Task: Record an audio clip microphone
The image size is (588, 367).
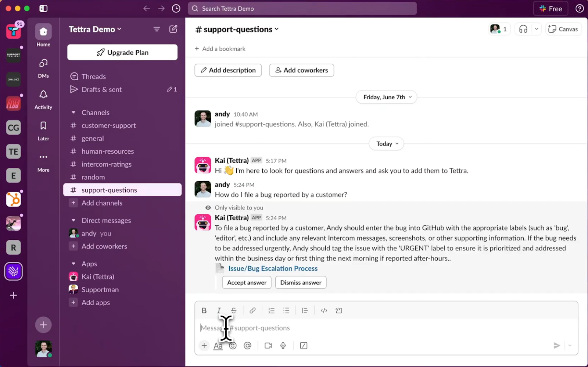Action: pos(283,345)
